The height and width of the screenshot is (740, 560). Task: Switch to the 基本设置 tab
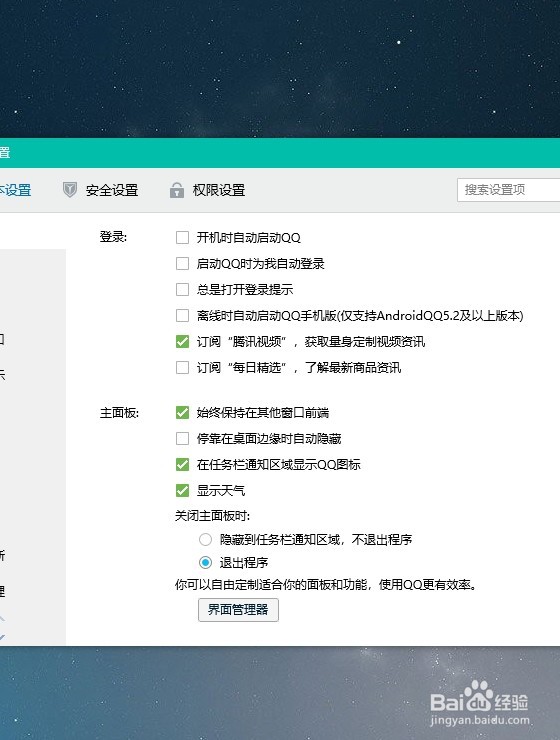point(15,190)
